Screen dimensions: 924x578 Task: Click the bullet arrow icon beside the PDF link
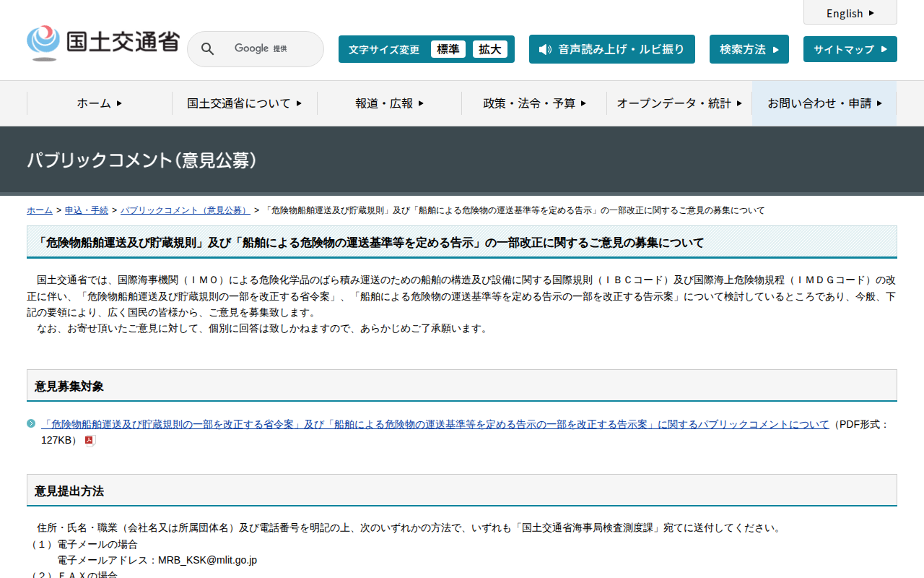[x=31, y=423]
